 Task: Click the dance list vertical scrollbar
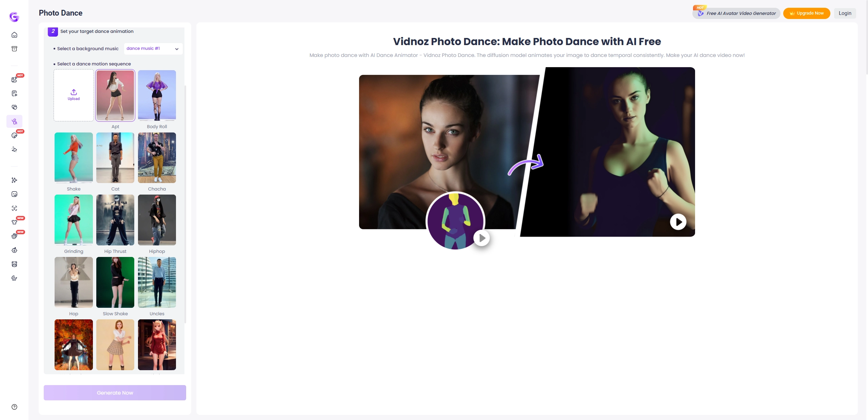click(185, 203)
